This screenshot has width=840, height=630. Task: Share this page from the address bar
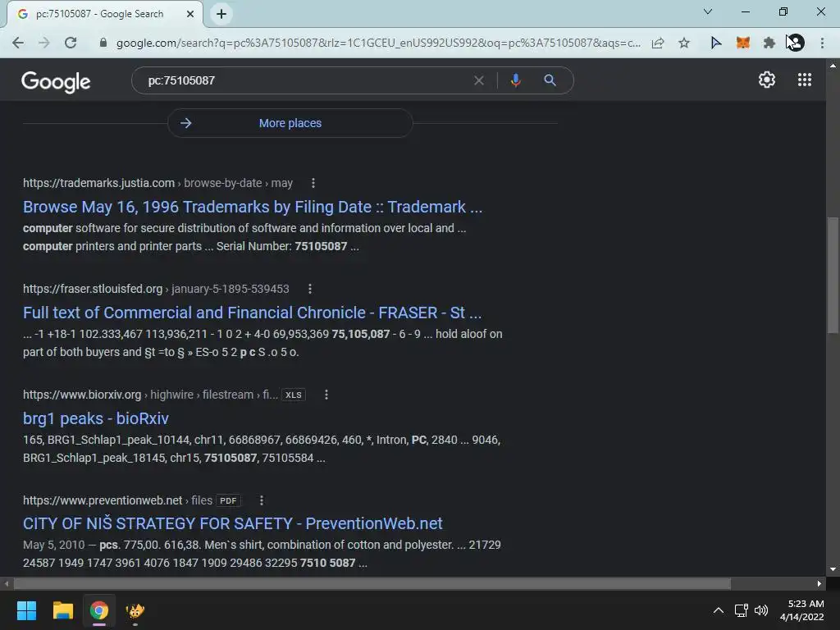pos(658,43)
